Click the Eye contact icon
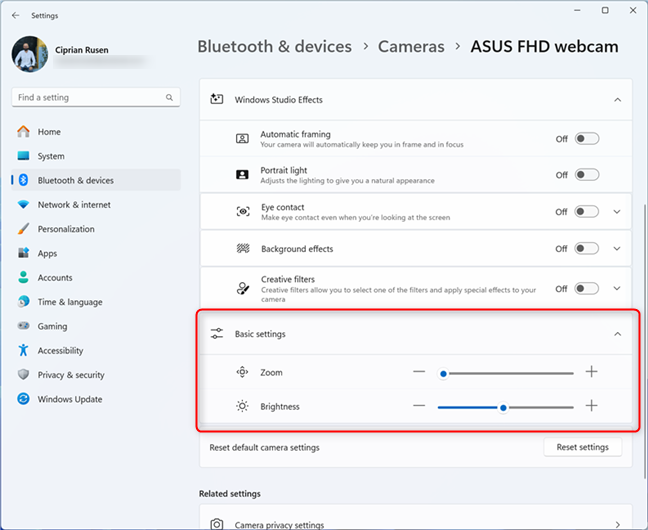This screenshot has width=648, height=530. 243,211
